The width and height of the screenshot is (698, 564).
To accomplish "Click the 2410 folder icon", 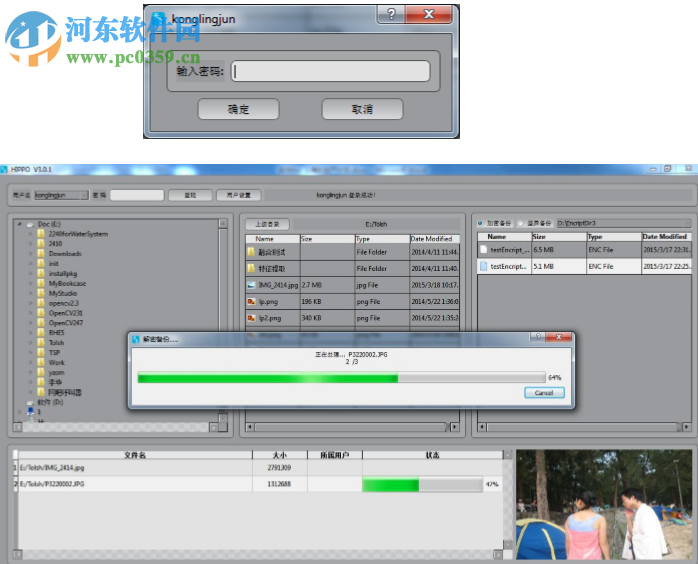I will 41,243.
